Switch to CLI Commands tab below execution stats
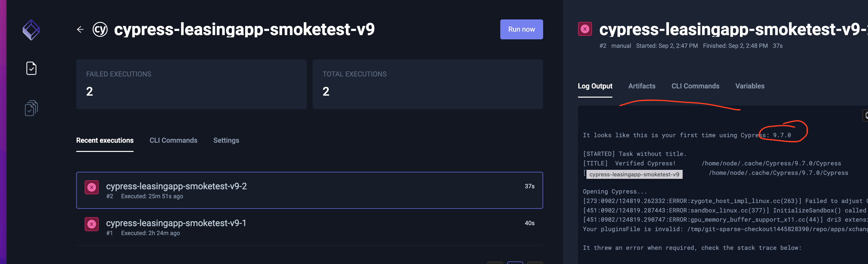Screen dimensions: 868x264 (174, 140)
